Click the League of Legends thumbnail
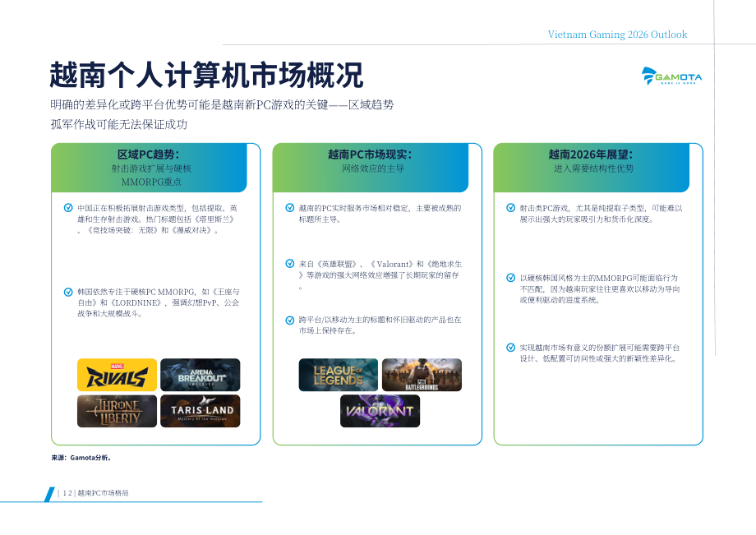756x535 pixels. tap(339, 375)
